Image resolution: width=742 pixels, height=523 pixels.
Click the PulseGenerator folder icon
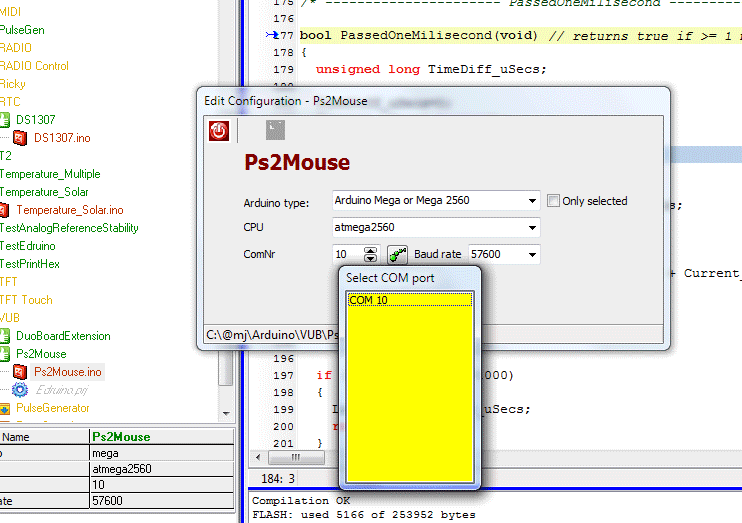coord(4,408)
